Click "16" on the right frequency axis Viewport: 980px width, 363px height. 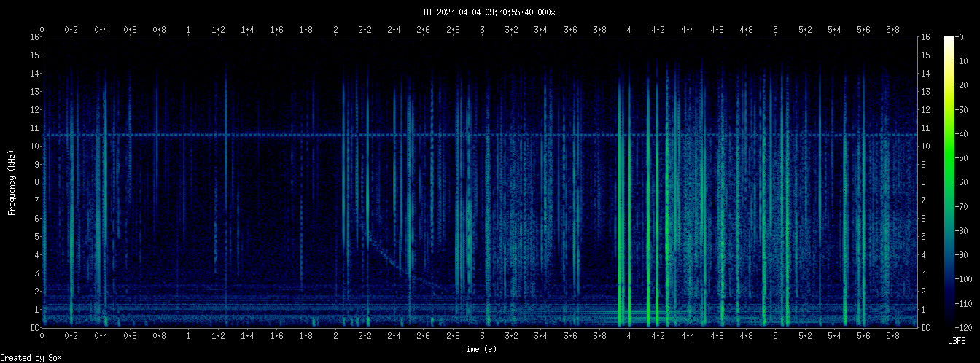coord(925,37)
